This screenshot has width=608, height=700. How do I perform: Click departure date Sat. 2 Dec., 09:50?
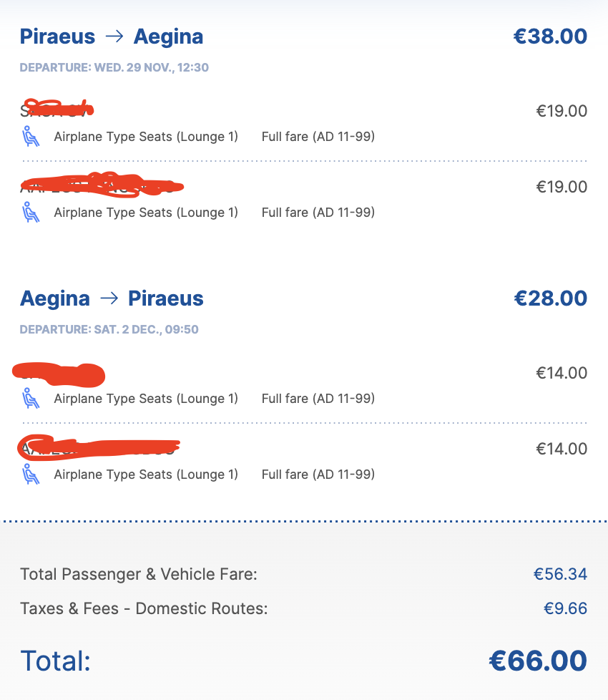pos(109,329)
